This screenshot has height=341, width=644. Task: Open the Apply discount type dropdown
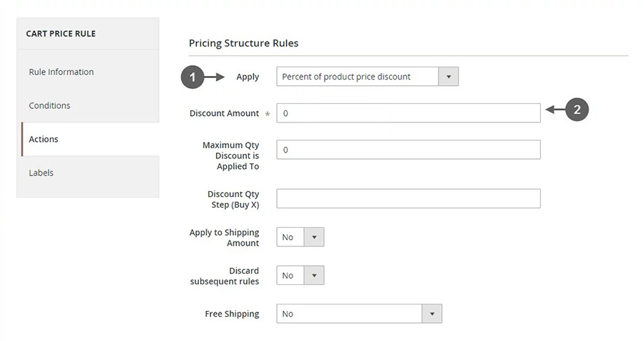pos(367,77)
